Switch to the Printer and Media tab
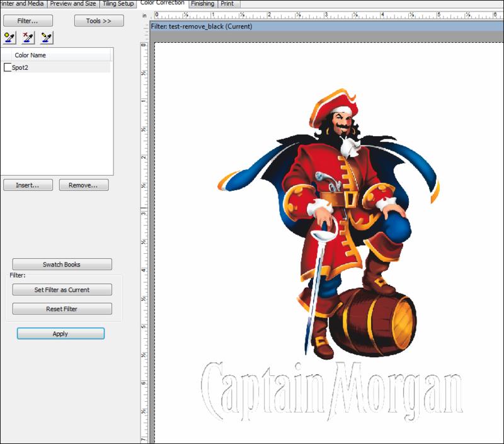The image size is (504, 444). coord(23,4)
